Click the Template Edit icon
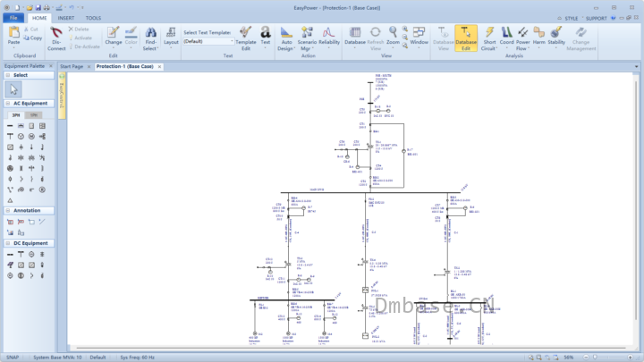Screen dimensions: 644x362 coord(246,32)
